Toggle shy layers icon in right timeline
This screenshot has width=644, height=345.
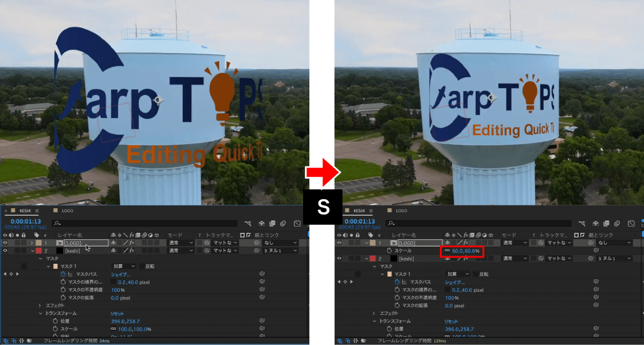(595, 224)
